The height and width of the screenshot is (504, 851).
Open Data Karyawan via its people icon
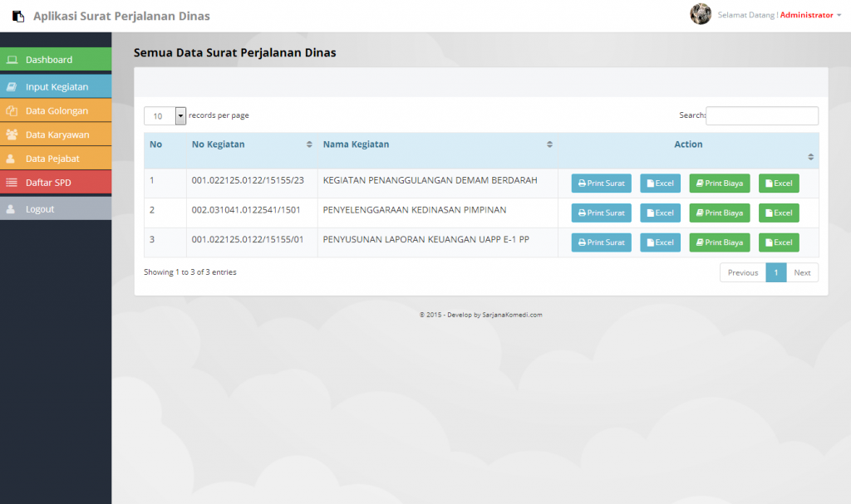(x=12, y=135)
